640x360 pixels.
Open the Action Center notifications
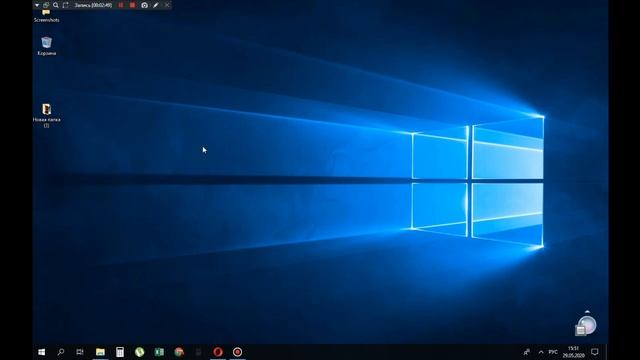[x=595, y=352]
